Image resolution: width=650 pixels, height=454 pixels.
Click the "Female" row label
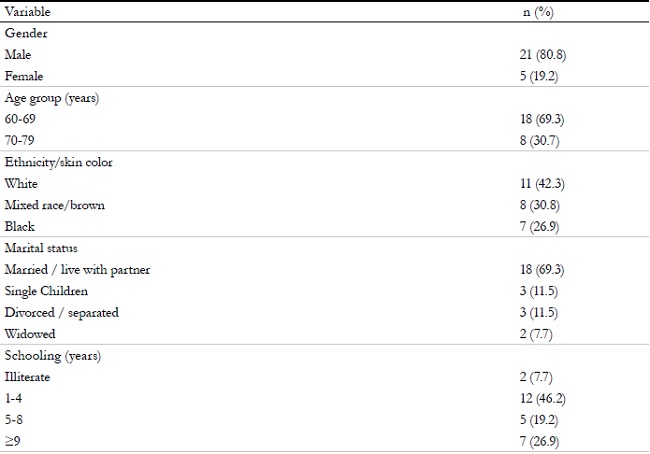[x=23, y=75]
